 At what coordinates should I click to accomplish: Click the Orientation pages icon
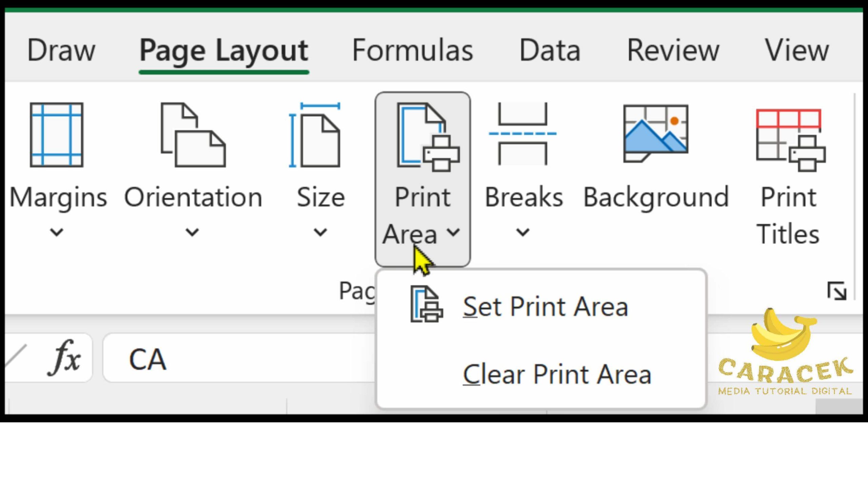point(193,135)
